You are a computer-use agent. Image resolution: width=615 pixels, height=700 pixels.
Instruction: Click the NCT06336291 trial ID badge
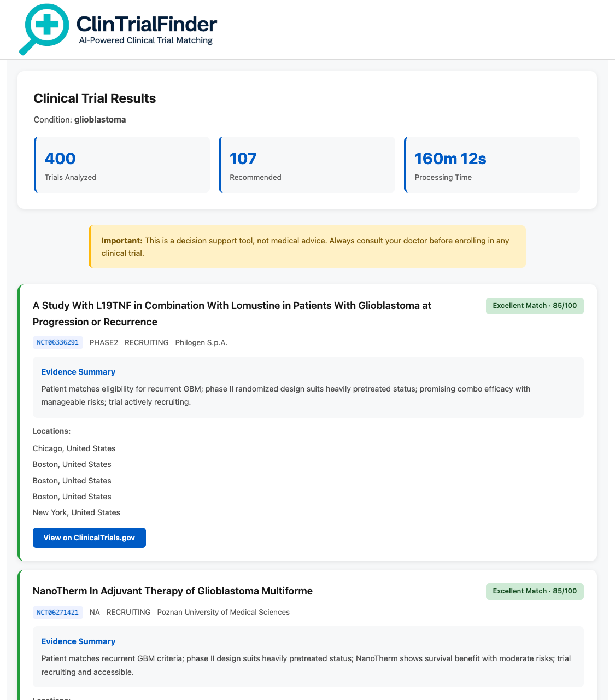(x=57, y=342)
